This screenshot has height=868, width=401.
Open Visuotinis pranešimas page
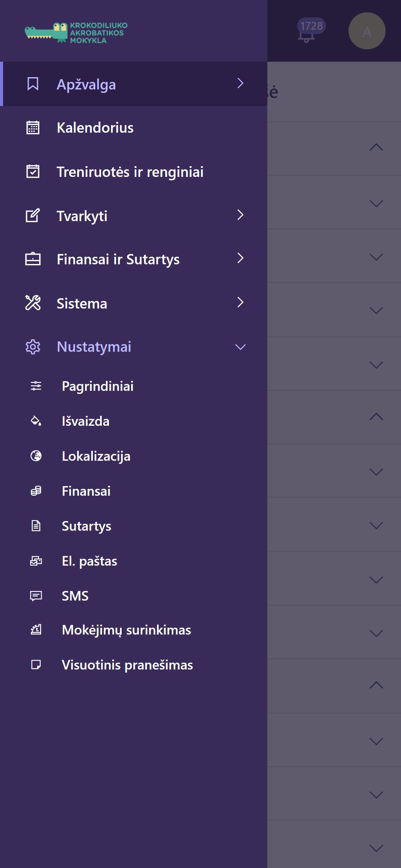tap(127, 665)
